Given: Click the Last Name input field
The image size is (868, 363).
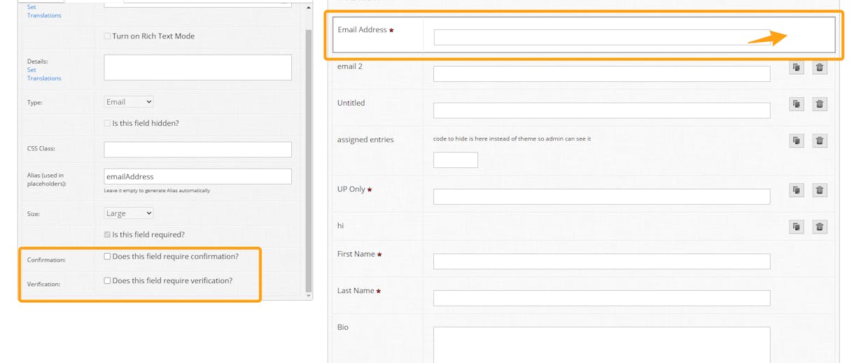Looking at the screenshot, I should [602, 298].
